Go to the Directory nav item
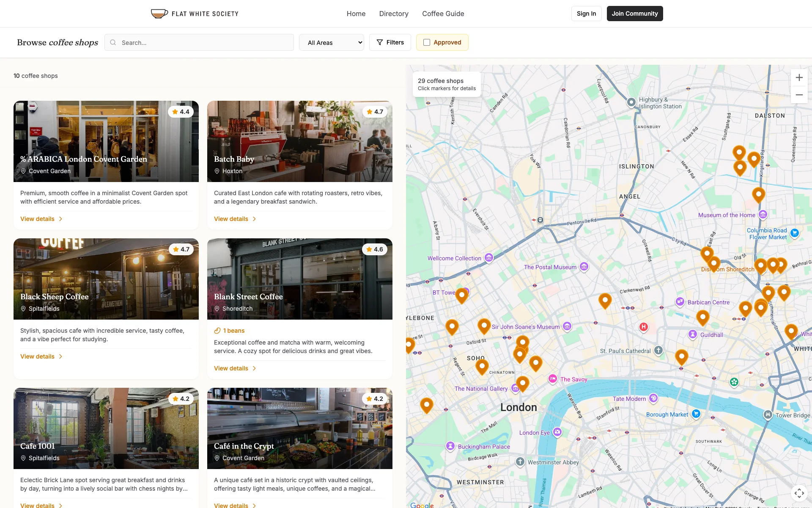Viewport: 812px width, 508px height. pos(393,14)
